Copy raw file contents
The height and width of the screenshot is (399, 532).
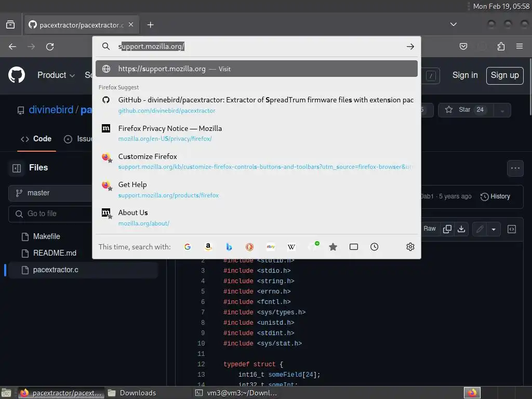pos(447,229)
